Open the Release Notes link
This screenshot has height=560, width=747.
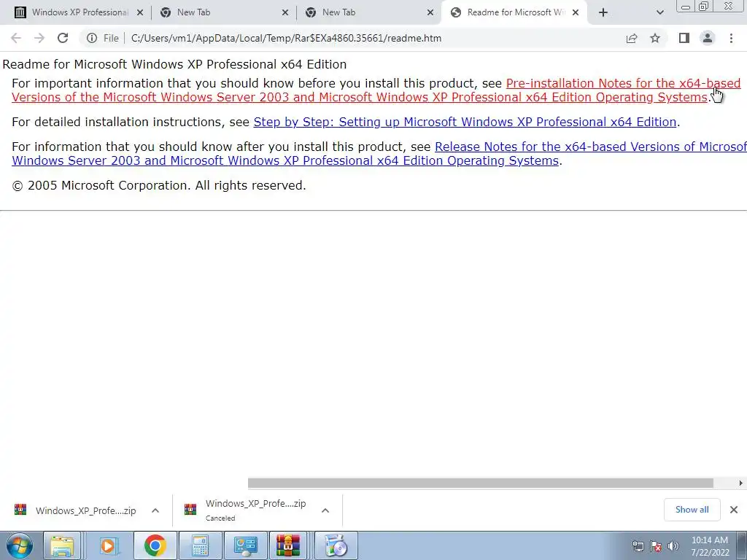(x=379, y=153)
